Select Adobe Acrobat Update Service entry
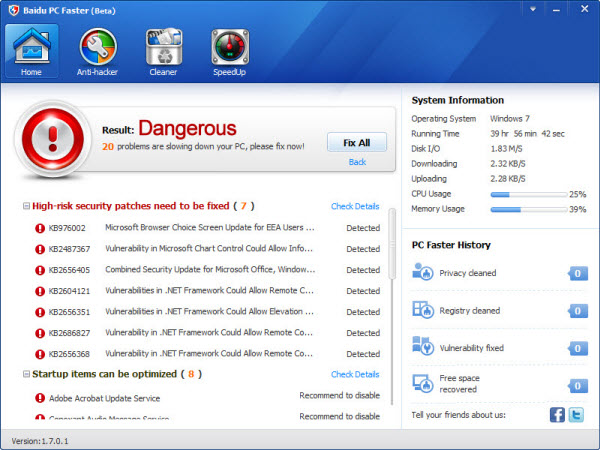This screenshot has height=450, width=600. pos(104,398)
